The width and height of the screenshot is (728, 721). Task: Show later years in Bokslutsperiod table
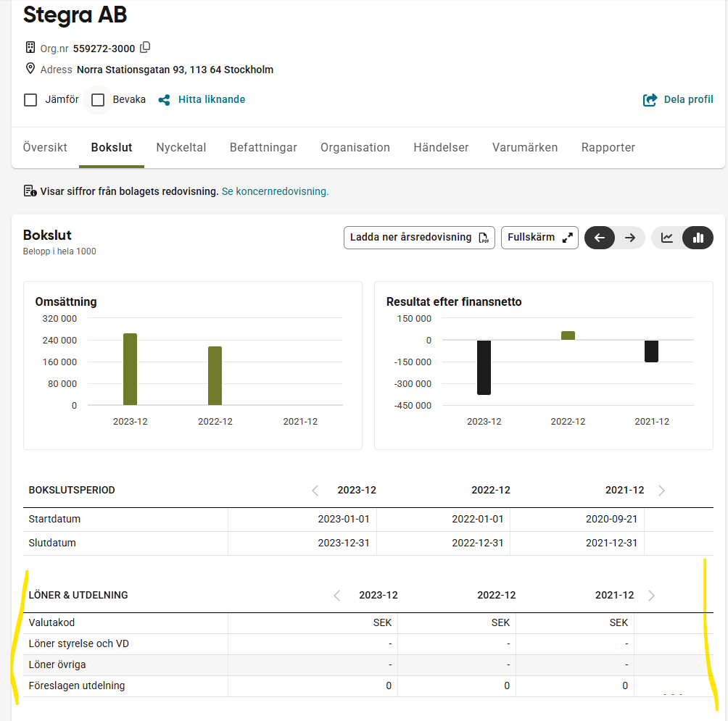tap(661, 491)
